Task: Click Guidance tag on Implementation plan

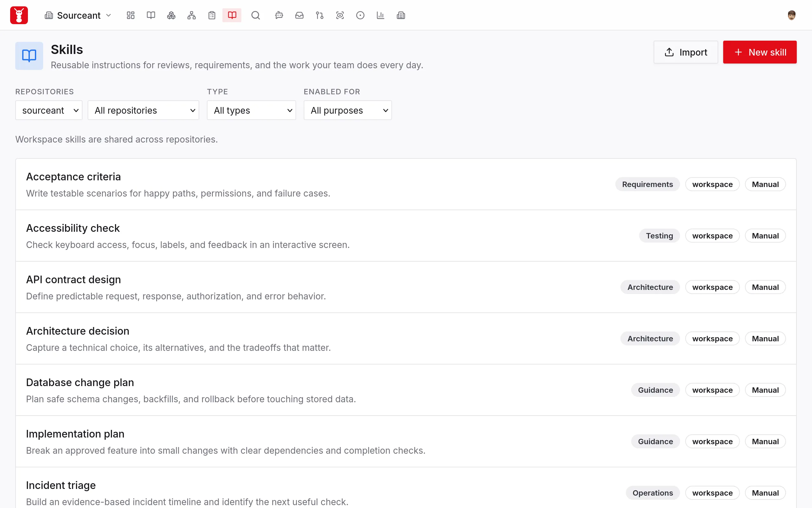Action: click(x=655, y=441)
